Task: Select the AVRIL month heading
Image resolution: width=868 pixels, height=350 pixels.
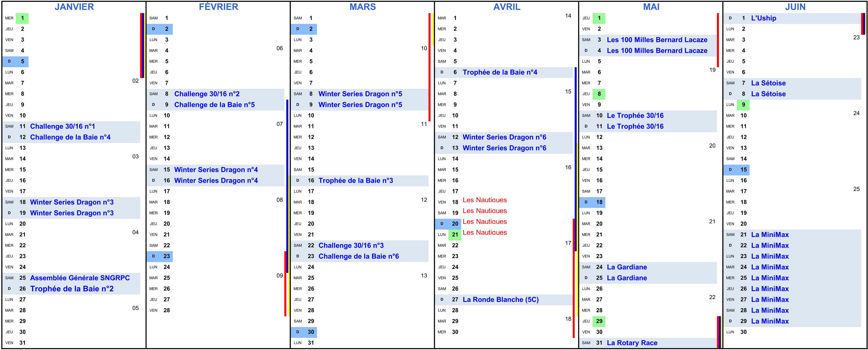Action: click(x=507, y=7)
